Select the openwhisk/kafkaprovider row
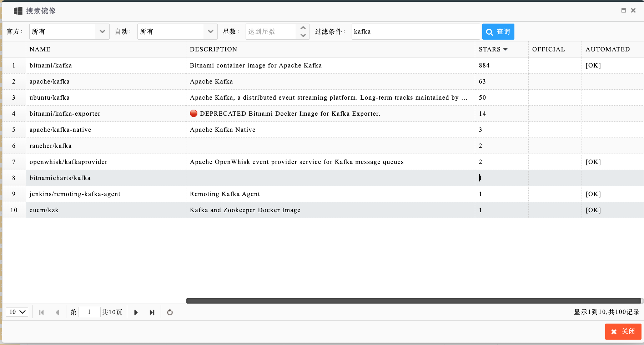The image size is (644, 345). 323,162
